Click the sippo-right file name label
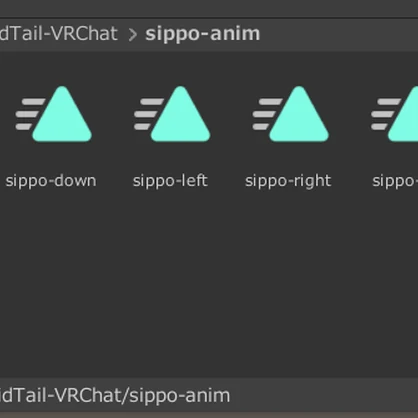This screenshot has height=418, width=418. pyautogui.click(x=288, y=182)
